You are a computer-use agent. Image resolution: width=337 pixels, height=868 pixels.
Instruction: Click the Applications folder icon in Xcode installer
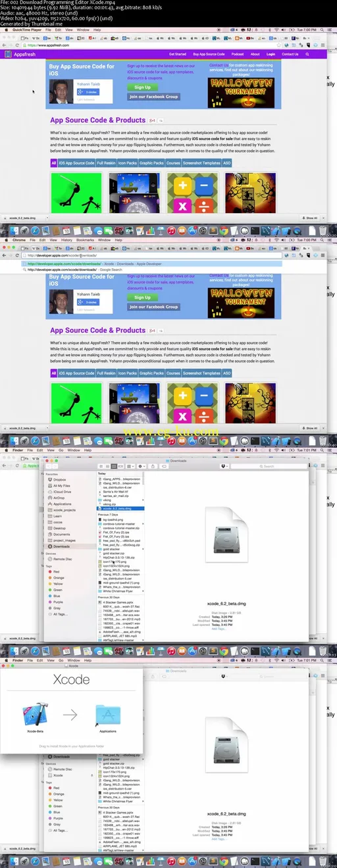point(107,714)
